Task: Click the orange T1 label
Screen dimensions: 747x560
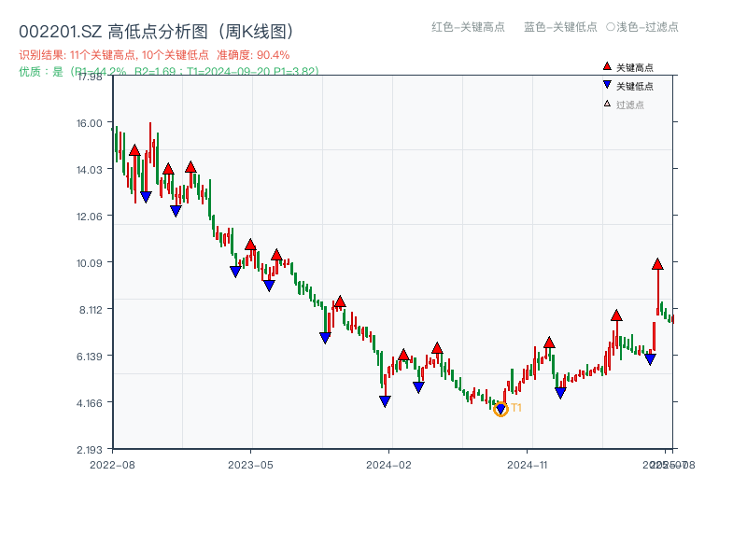Action: (516, 408)
